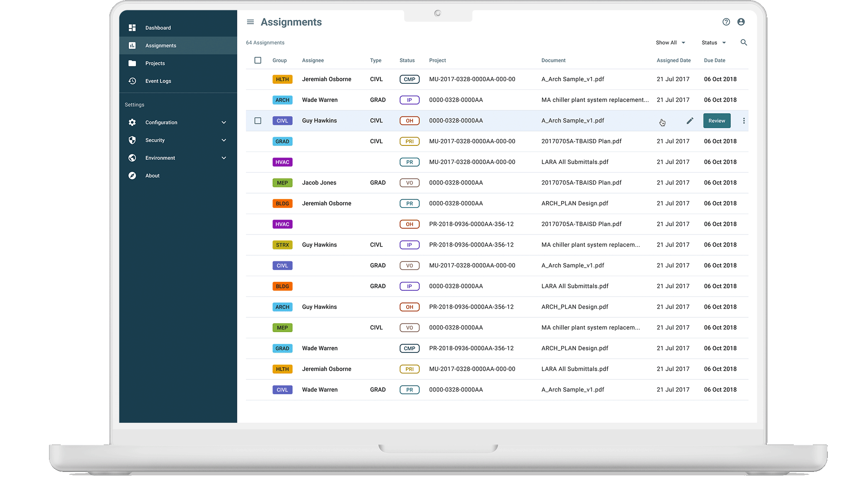Click the Assignments navigation icon

coord(132,45)
